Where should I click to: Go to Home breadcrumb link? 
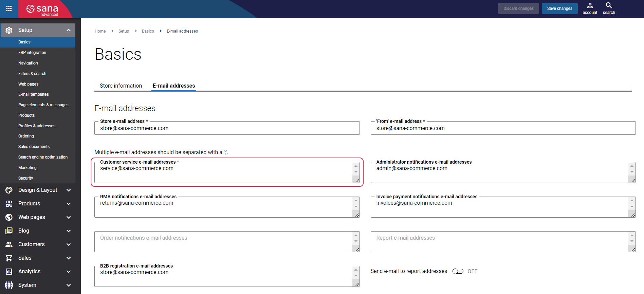tap(100, 31)
